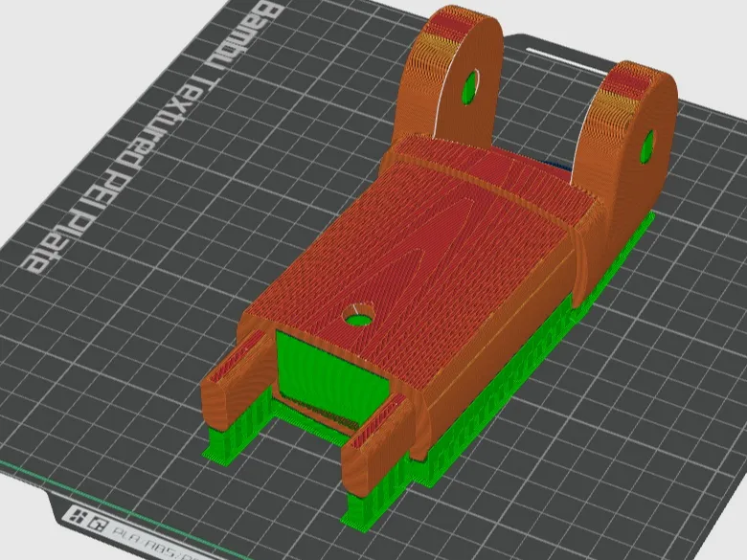The height and width of the screenshot is (560, 747).
Task: Click the "Bambu Textured PEI Plate" plate label
Action: tap(154, 137)
